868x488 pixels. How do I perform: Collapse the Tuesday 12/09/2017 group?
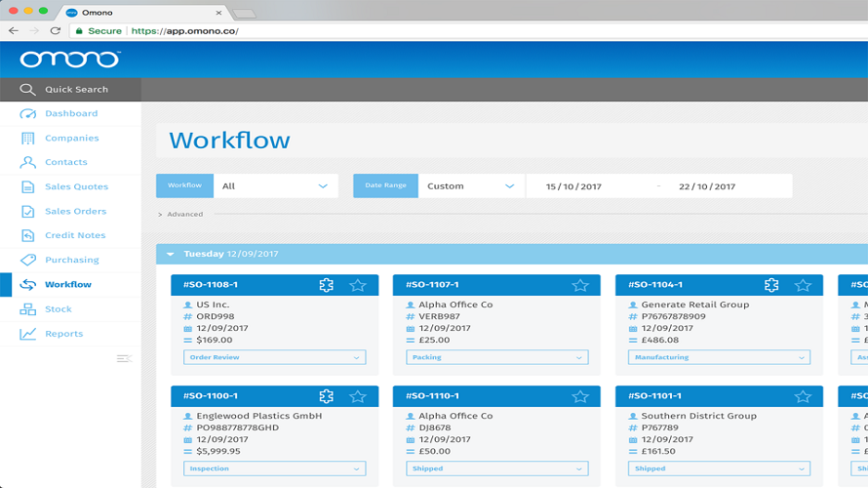point(171,254)
